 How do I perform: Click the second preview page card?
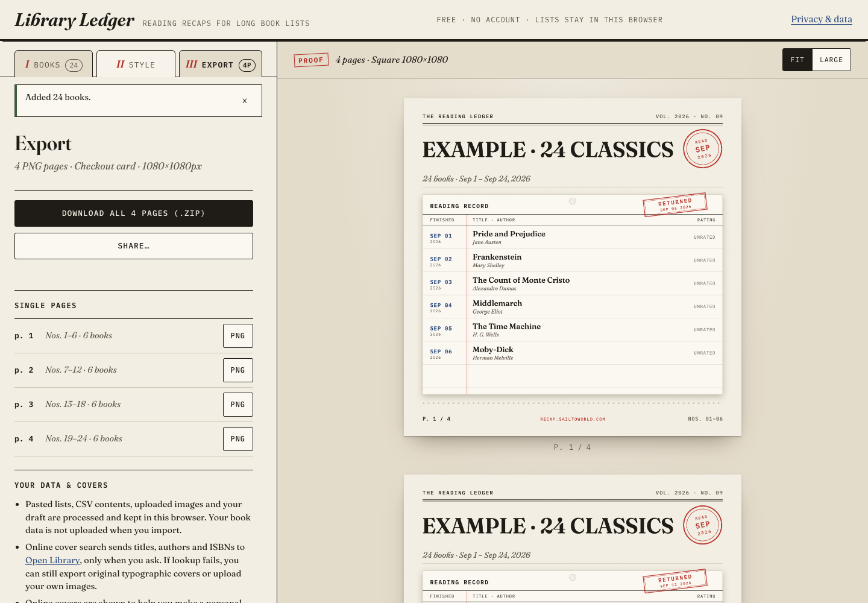point(573,538)
